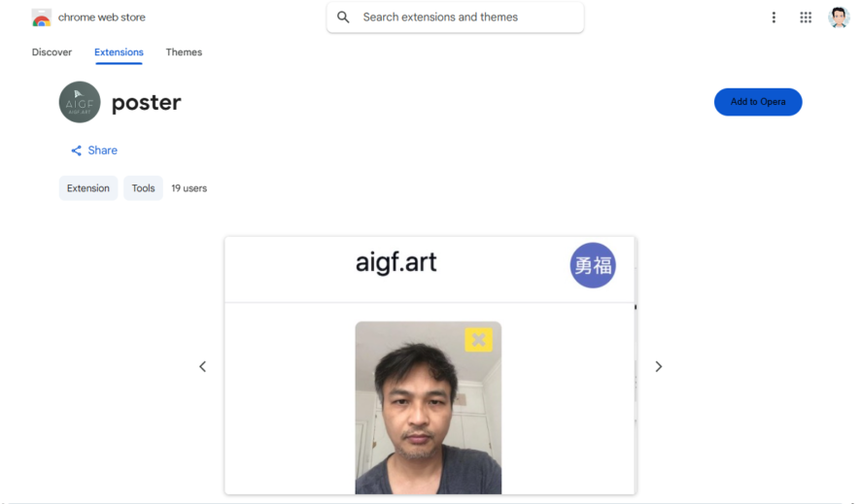The width and height of the screenshot is (860, 504).
Task: Open the account profile avatar
Action: coord(839,17)
